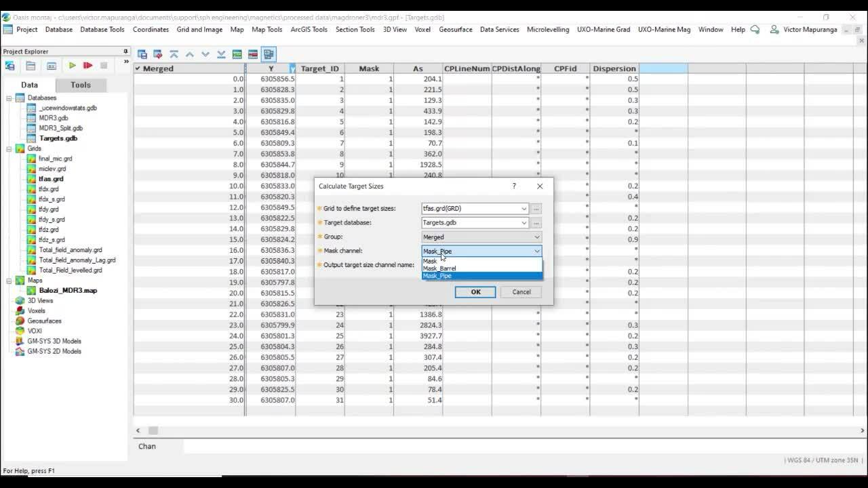
Task: Open the Database menu
Action: [x=59, y=29]
